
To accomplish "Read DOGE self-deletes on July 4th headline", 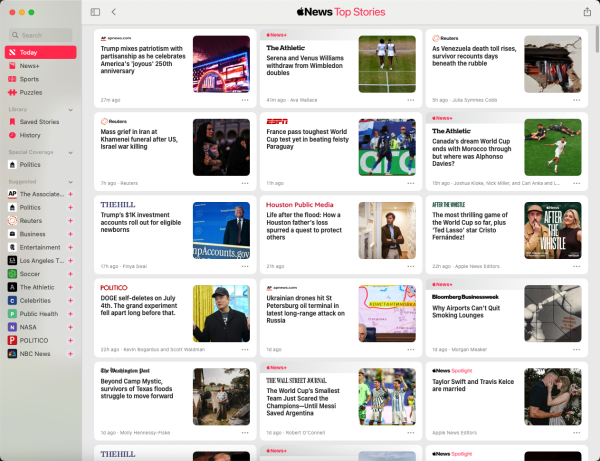I will 139,305.
